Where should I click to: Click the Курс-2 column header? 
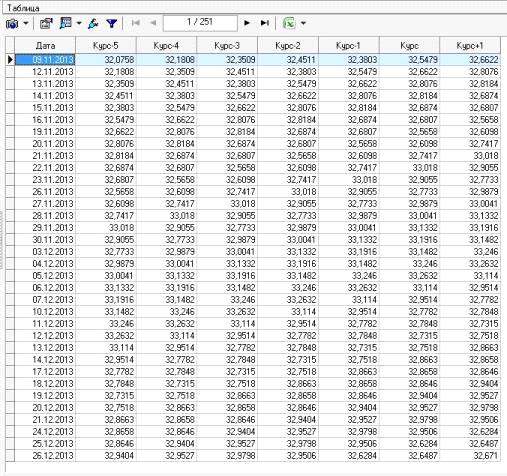tap(288, 46)
